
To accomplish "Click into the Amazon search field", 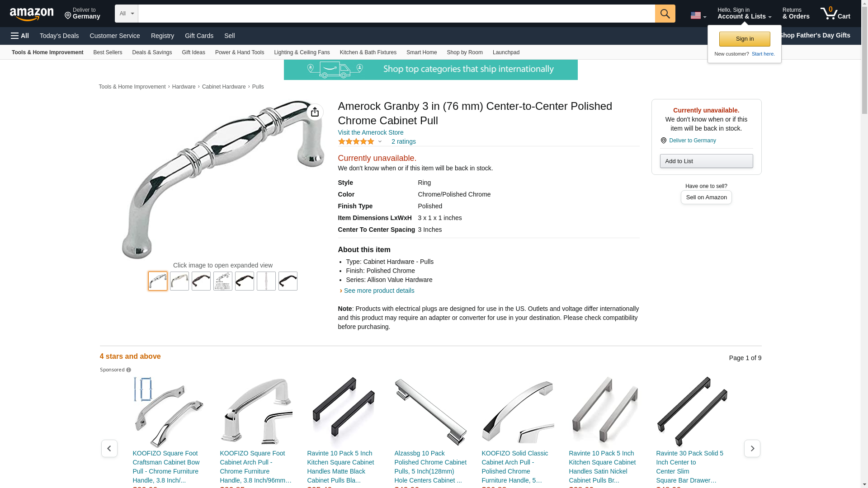I will (x=396, y=14).
